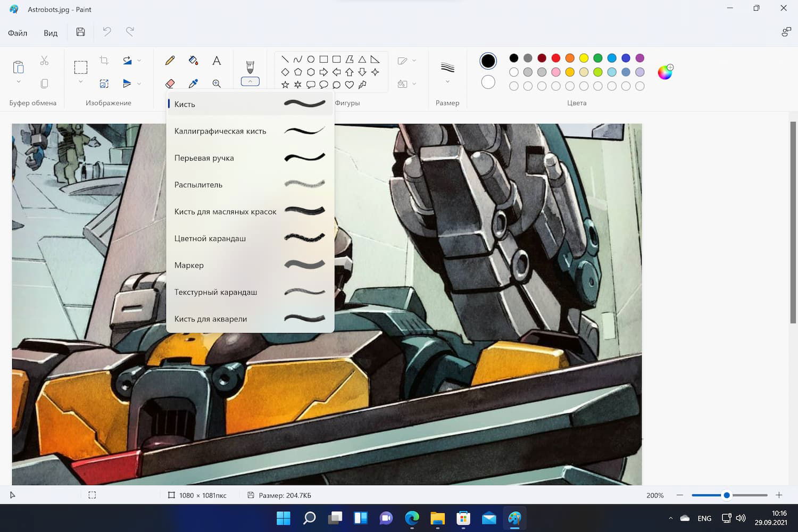Click the Undo arrow
798x532 pixels.
coord(107,32)
